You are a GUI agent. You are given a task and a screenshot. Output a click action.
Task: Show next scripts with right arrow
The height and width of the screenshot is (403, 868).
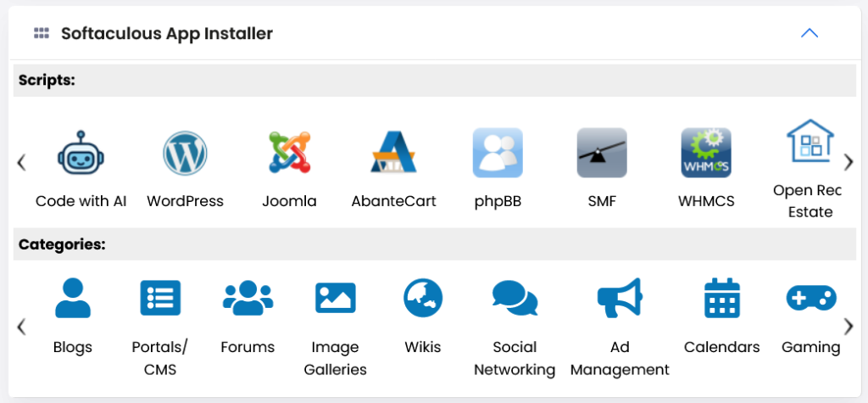tap(849, 162)
